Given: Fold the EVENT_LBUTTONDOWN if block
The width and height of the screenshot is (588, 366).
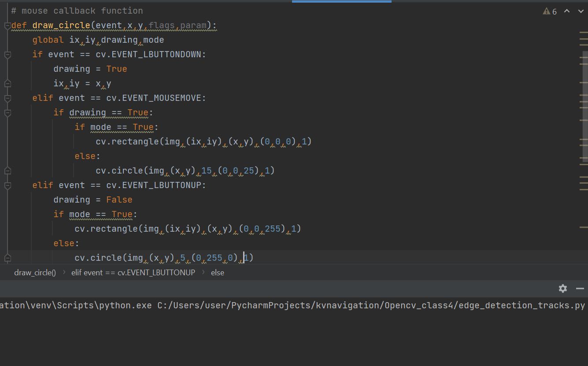Looking at the screenshot, I should [x=7, y=55].
